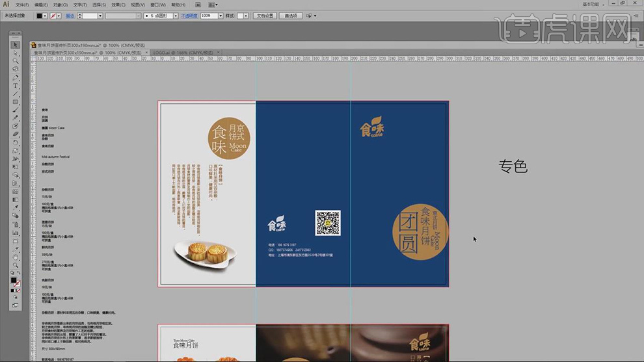644x362 pixels.
Task: Select the Paintbrush tool
Action: pos(15,110)
